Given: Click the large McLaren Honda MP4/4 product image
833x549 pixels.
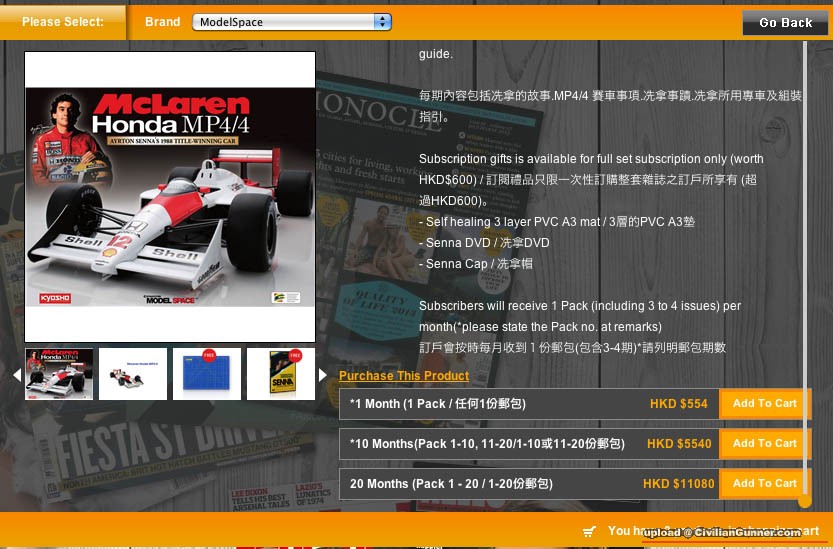Looking at the screenshot, I should 170,197.
